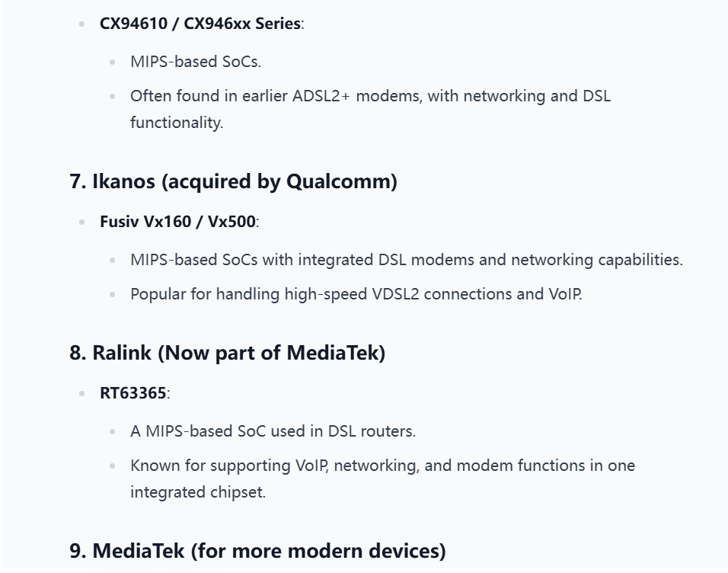Click the bold text 'CX94610 / CX946xx Series'
Image resolution: width=728 pixels, height=573 pixels.
coord(200,24)
